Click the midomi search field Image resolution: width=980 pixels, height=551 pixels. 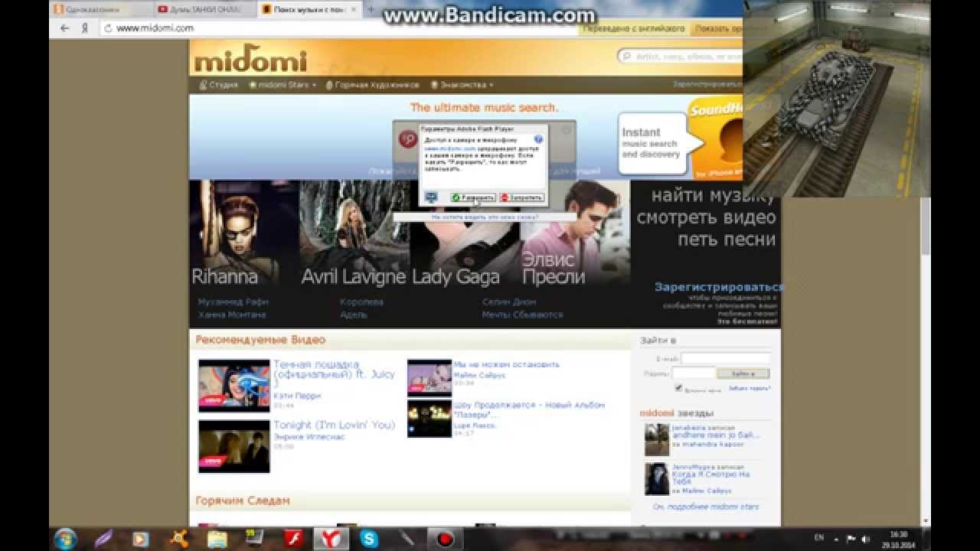tap(681, 56)
